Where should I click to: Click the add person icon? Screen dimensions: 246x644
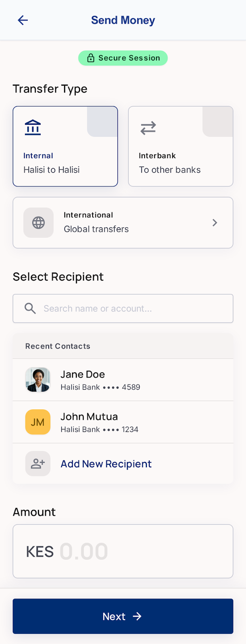[x=38, y=464]
